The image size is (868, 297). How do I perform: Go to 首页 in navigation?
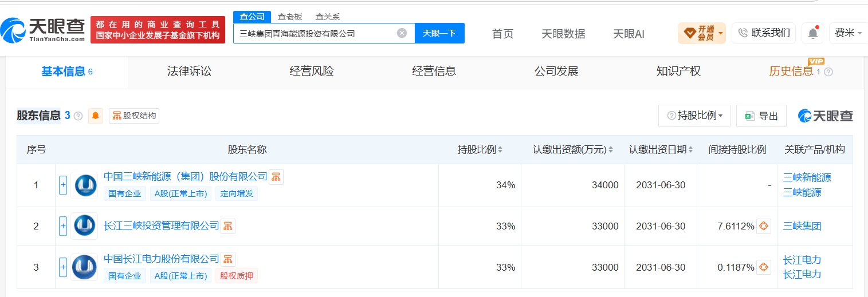click(x=503, y=34)
